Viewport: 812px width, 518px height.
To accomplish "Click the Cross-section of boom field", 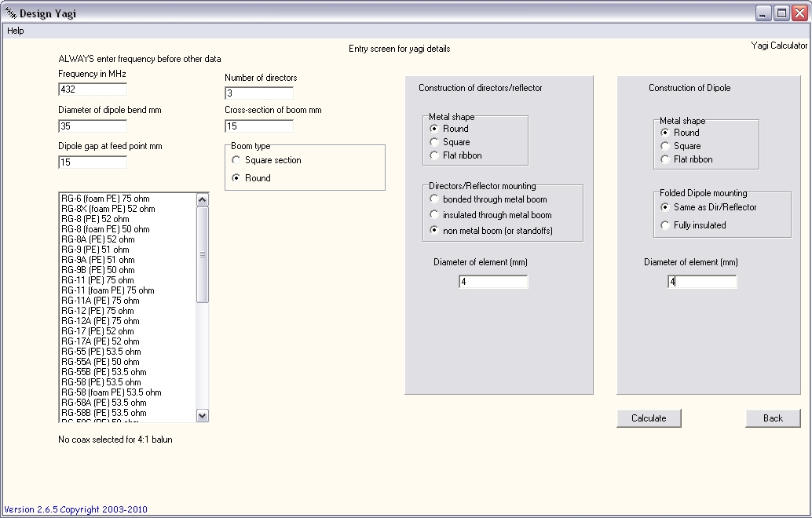I will pyautogui.click(x=259, y=126).
